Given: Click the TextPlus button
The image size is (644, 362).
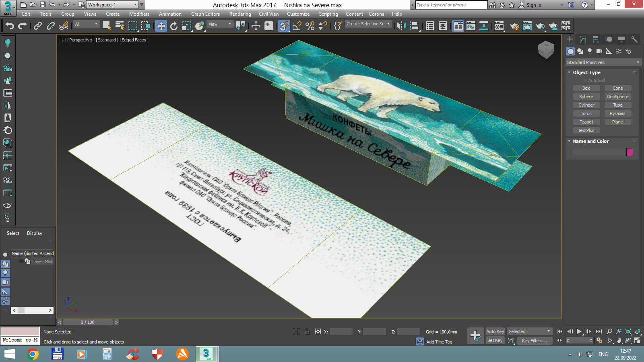Looking at the screenshot, I should pos(586,130).
